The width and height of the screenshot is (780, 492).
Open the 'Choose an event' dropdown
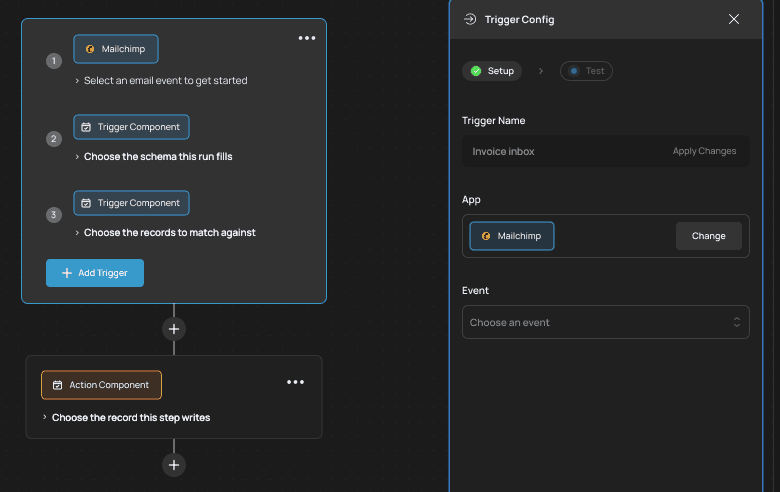[x=605, y=322]
